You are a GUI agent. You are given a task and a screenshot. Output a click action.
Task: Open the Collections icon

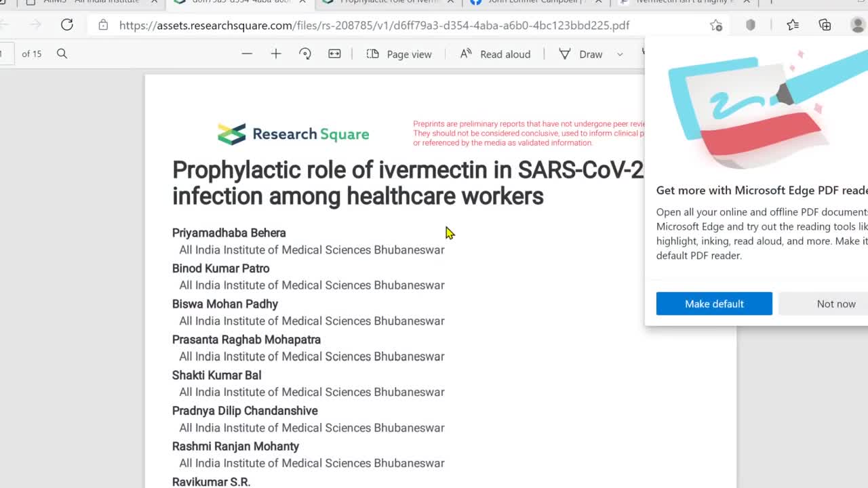(x=825, y=25)
